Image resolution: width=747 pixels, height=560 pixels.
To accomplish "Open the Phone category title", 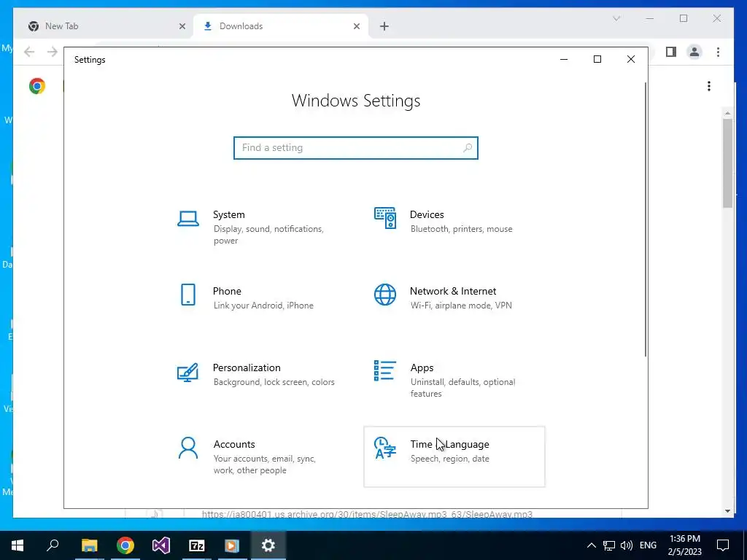I will (x=227, y=291).
